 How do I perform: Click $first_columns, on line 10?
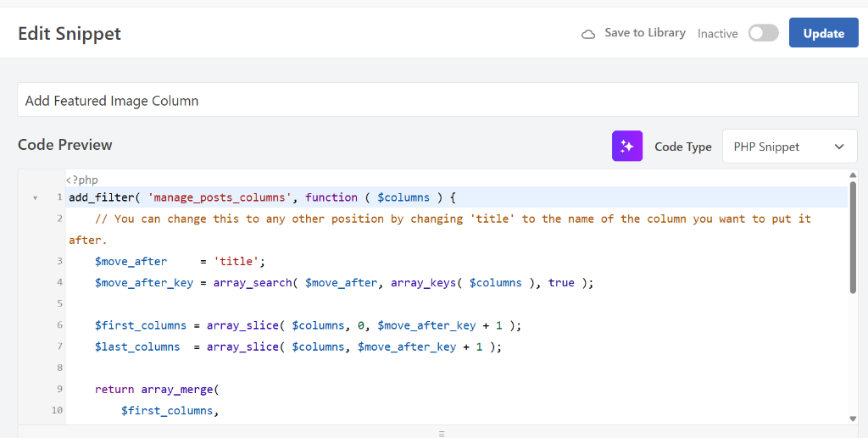tap(170, 410)
